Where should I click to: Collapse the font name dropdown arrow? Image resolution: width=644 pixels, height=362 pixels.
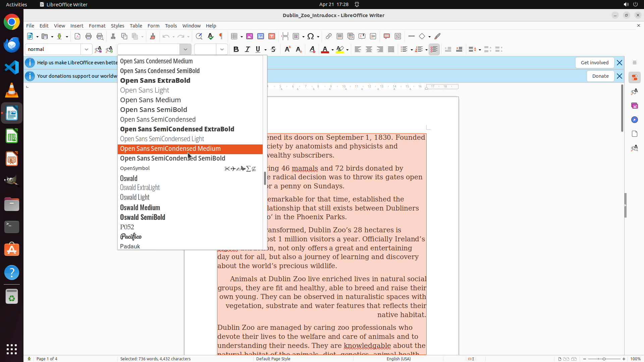click(185, 49)
